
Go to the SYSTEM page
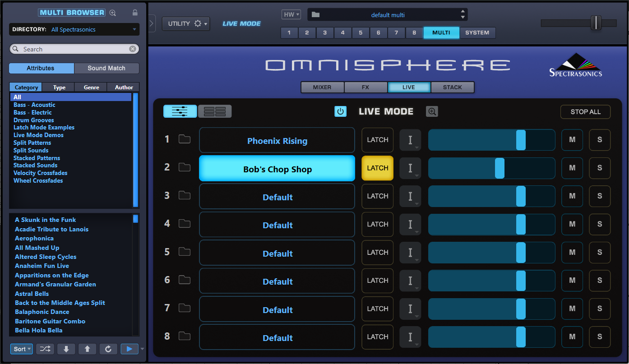pyautogui.click(x=477, y=32)
